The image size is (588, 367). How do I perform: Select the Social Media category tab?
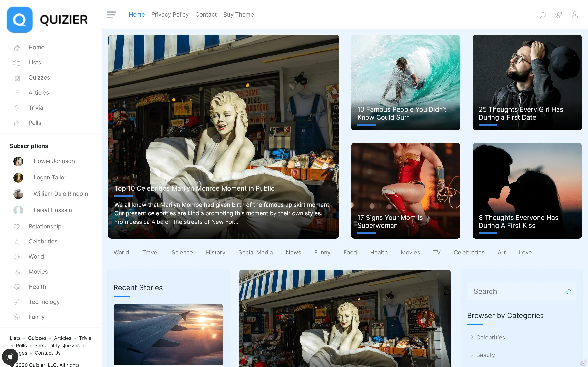[x=255, y=252]
